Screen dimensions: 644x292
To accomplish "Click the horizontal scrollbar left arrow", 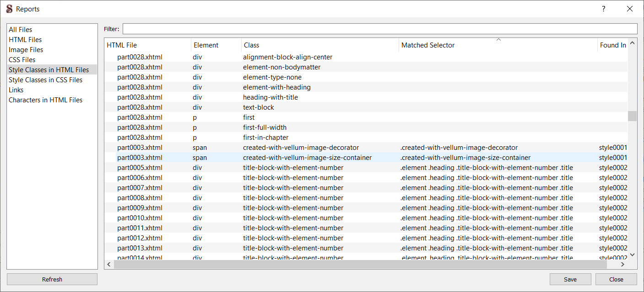I will tap(109, 264).
